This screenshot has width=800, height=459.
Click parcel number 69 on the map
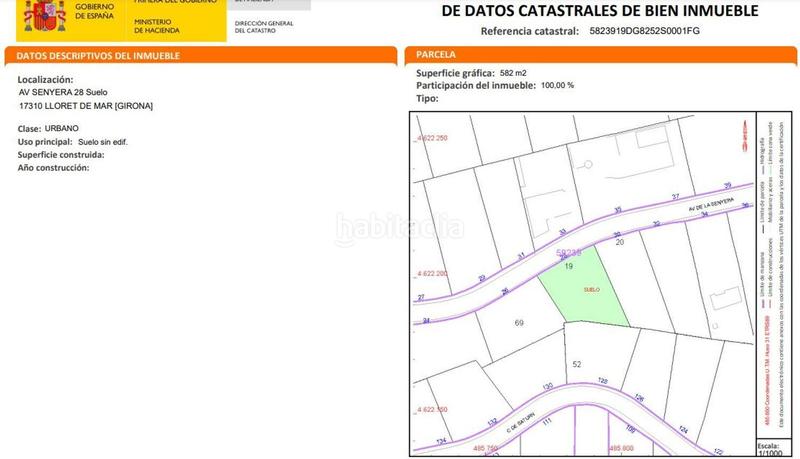pos(519,323)
